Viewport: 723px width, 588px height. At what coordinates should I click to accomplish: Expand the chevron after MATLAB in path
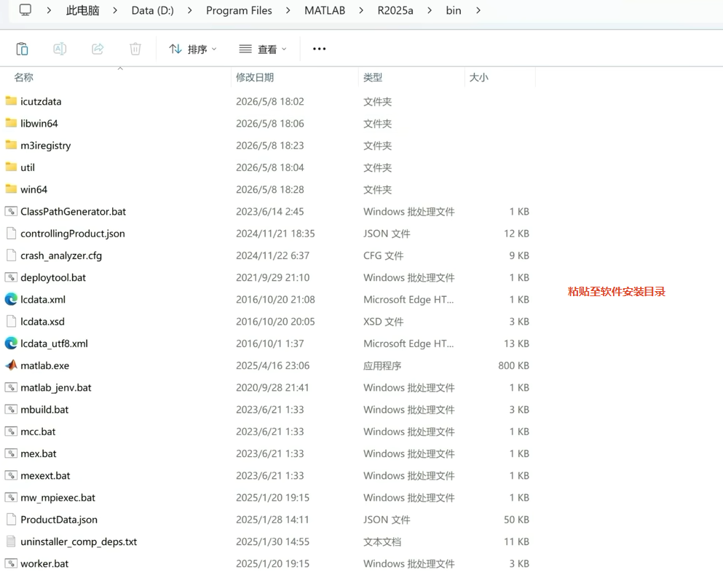tap(361, 10)
